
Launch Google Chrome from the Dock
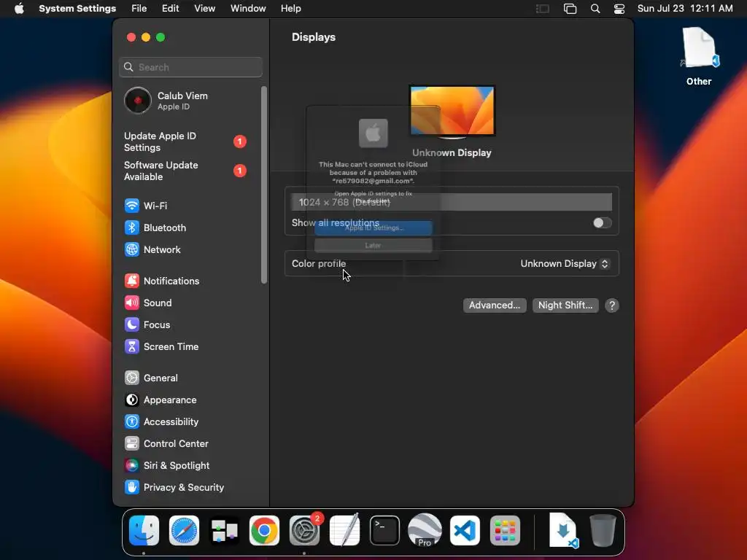[264, 530]
